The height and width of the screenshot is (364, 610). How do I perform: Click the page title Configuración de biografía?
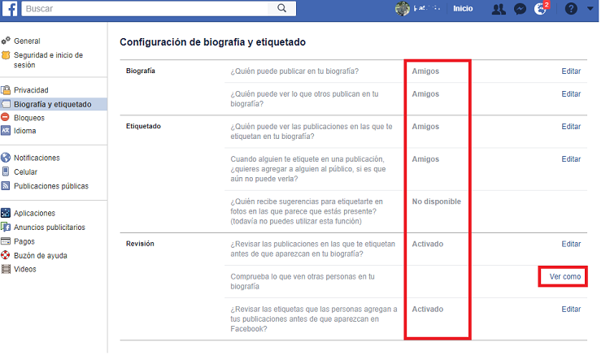pyautogui.click(x=212, y=42)
